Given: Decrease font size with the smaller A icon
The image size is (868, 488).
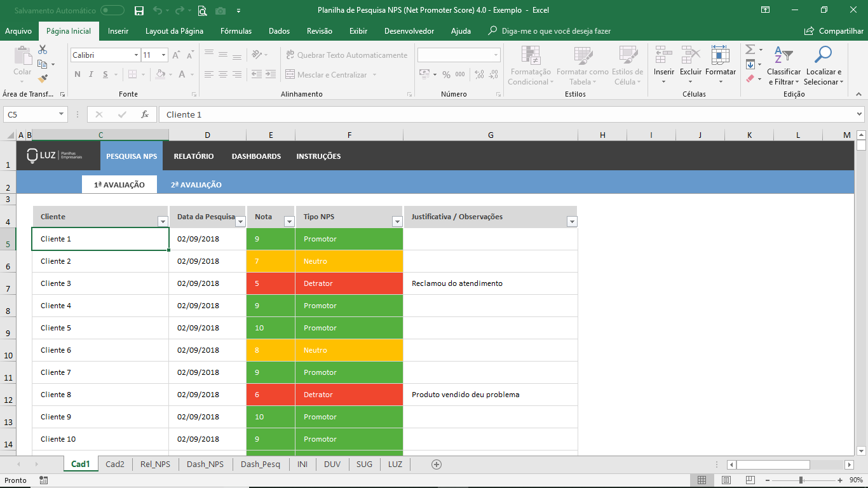Looking at the screenshot, I should point(191,55).
